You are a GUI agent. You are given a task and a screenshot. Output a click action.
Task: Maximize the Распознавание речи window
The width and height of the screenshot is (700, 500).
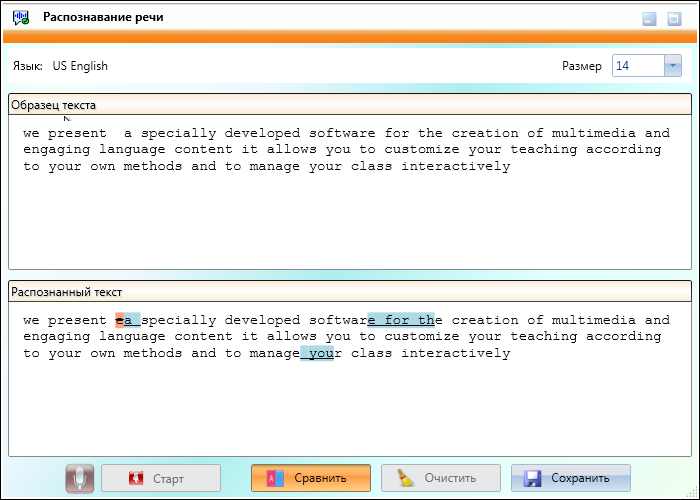pos(674,19)
